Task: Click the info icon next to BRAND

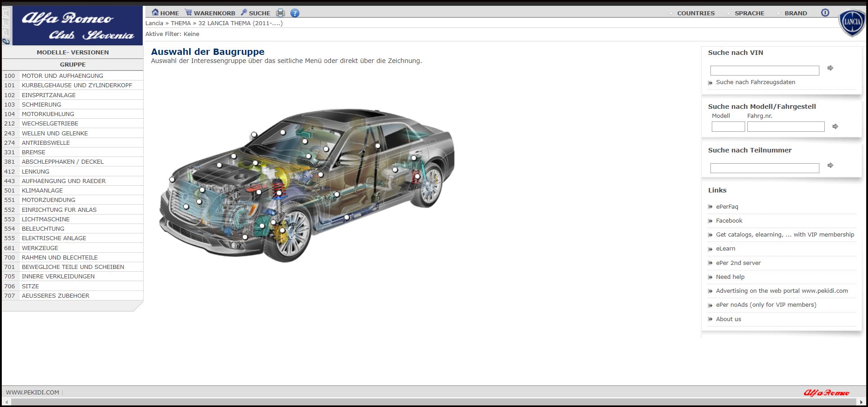Action: click(x=825, y=13)
